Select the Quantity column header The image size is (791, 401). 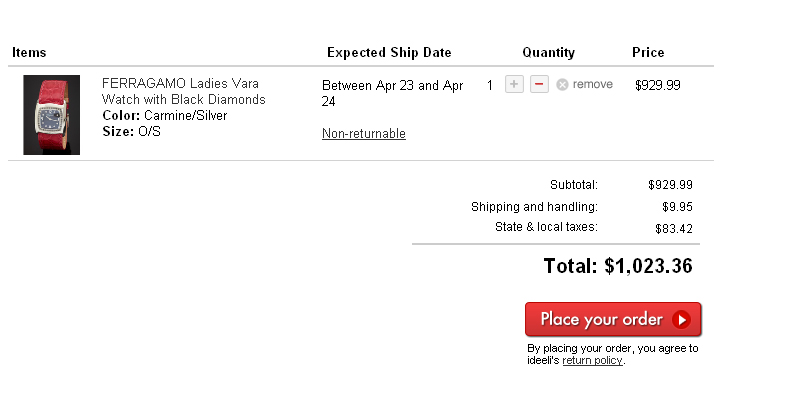point(548,52)
